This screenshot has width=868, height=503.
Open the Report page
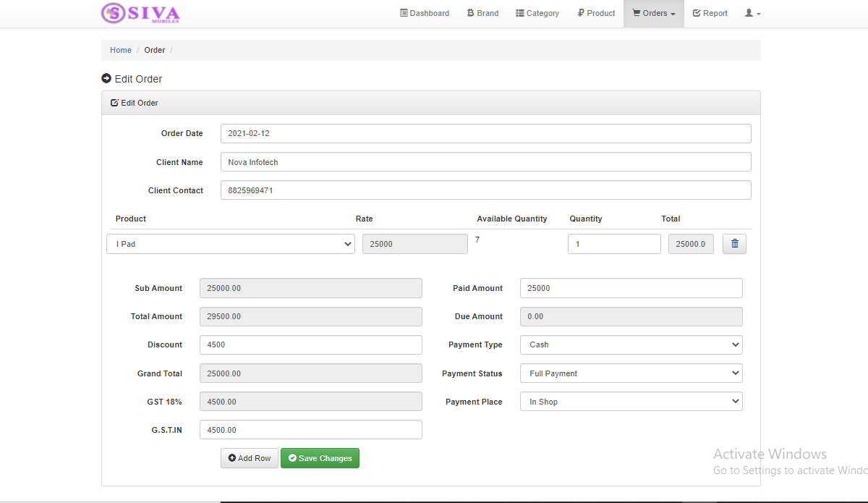[710, 13]
